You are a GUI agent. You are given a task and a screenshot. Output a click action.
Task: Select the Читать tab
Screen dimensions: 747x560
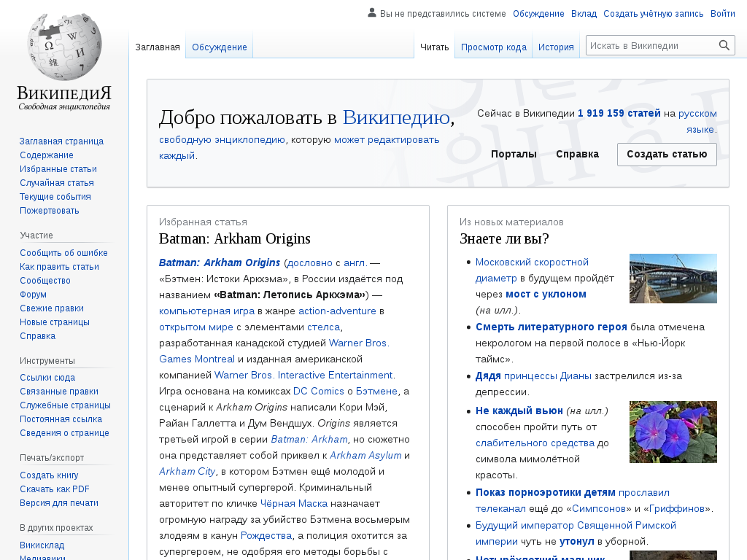click(435, 47)
